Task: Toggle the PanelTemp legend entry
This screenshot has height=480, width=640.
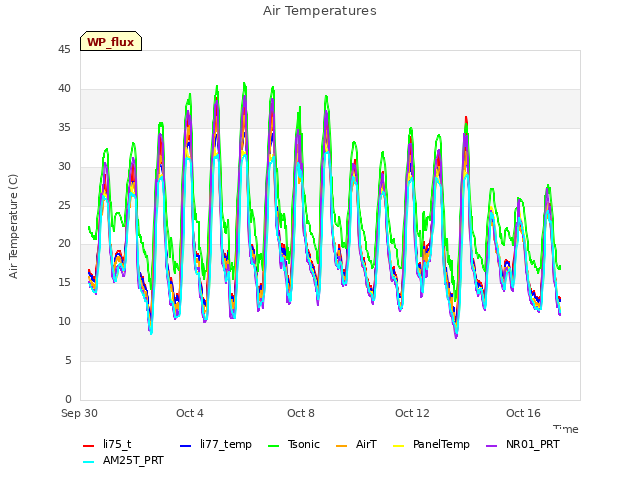Action: [x=431, y=444]
